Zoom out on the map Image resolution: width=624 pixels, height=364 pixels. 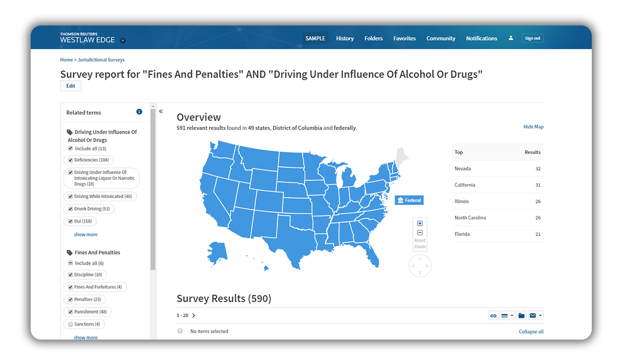point(420,232)
